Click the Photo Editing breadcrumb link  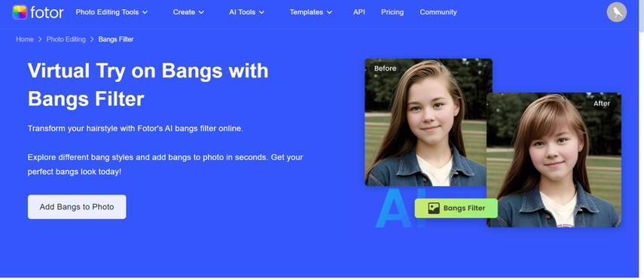coord(66,39)
